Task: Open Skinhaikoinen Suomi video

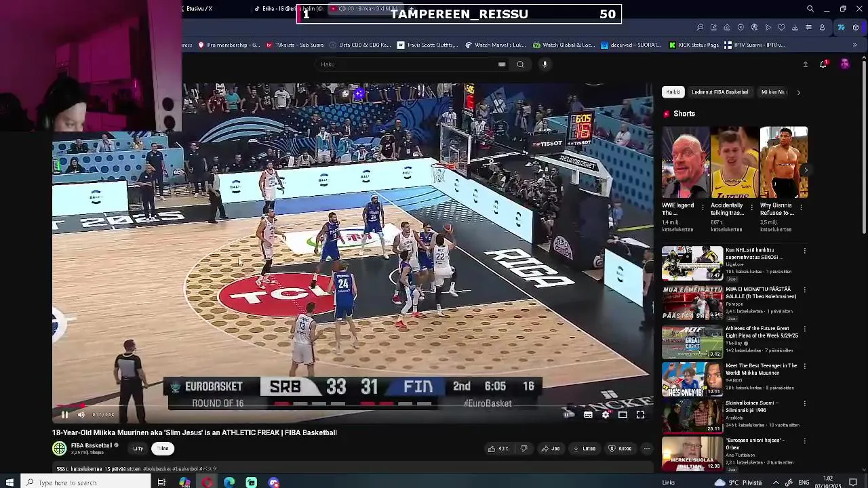Action: point(692,416)
